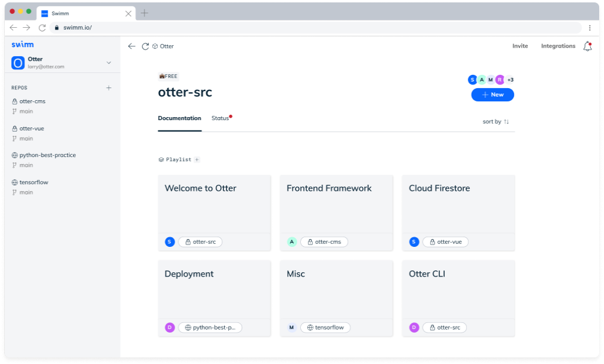Click the notifications bell icon
Image resolution: width=604 pixels, height=364 pixels.
(587, 46)
